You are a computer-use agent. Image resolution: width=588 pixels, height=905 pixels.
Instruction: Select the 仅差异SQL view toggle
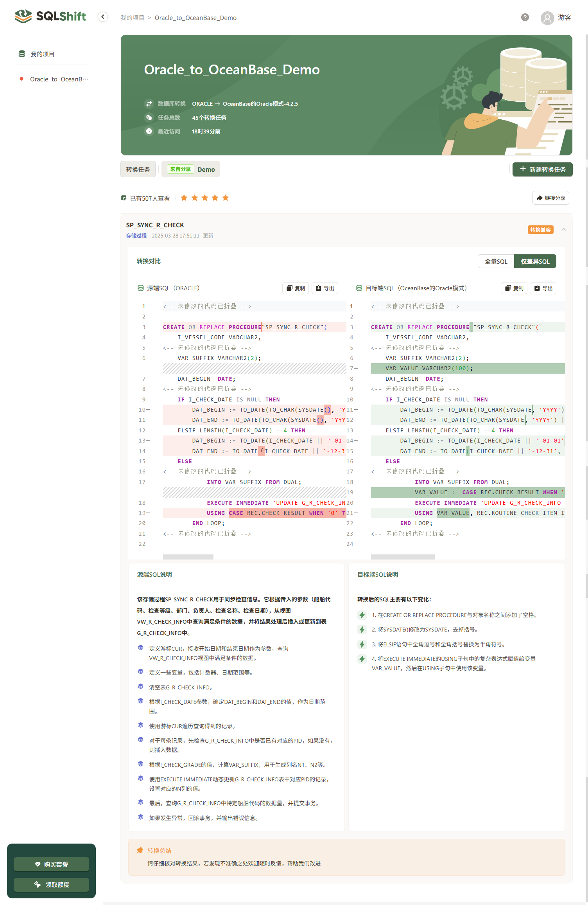tap(535, 261)
